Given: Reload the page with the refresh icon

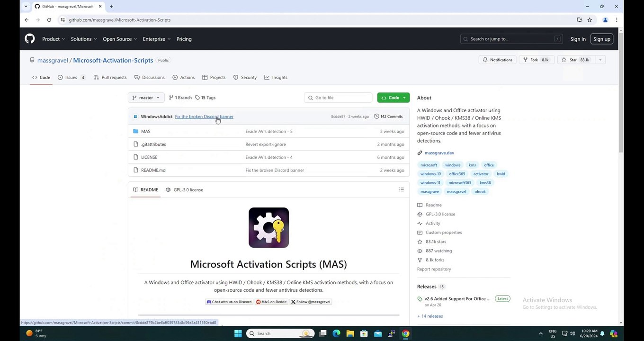Looking at the screenshot, I should pyautogui.click(x=49, y=20).
